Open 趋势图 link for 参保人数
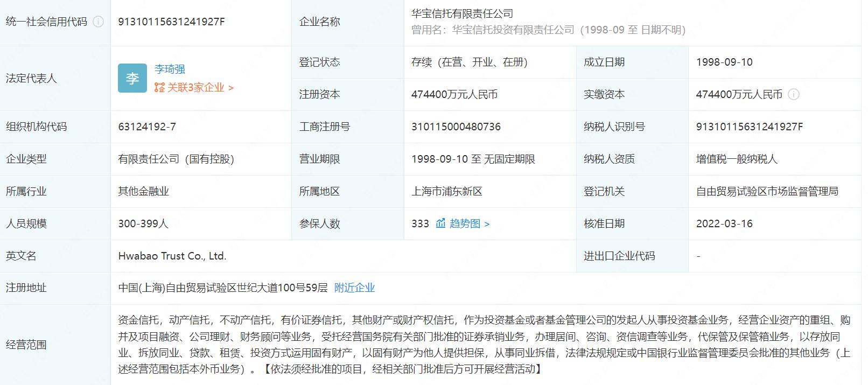868x385 pixels. [470, 223]
